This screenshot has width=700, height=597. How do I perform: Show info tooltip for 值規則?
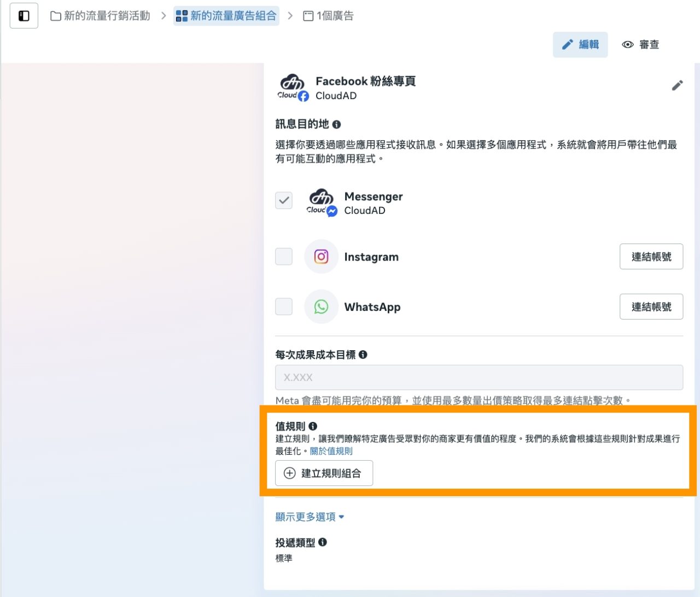(313, 426)
